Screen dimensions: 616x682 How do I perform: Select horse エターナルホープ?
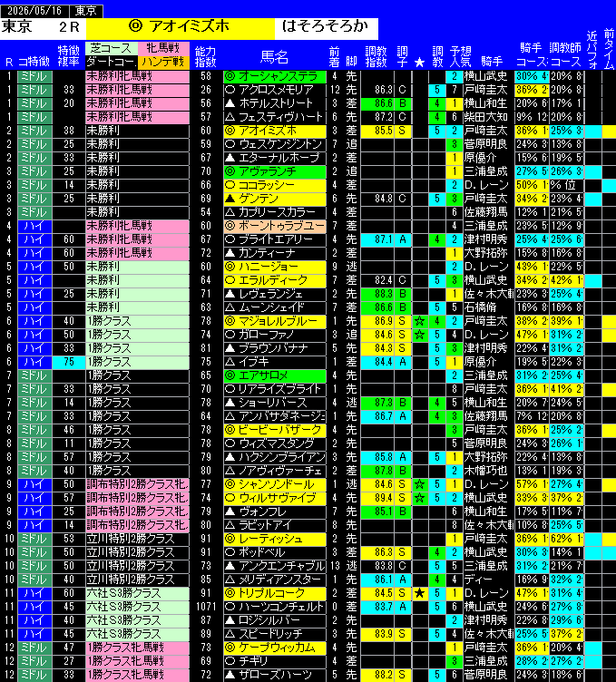pos(275,158)
